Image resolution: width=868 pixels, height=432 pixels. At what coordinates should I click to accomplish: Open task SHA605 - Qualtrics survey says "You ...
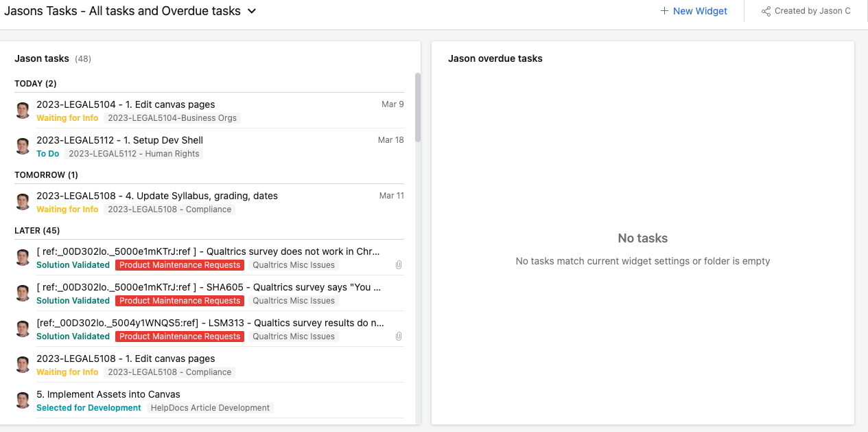[209, 287]
